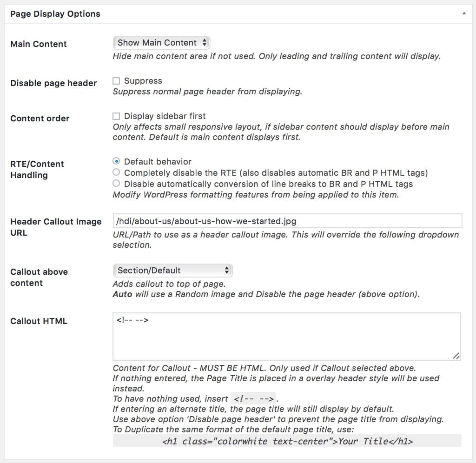Click the RTE/Content Handling label
Image resolution: width=476 pixels, height=463 pixels.
click(37, 170)
